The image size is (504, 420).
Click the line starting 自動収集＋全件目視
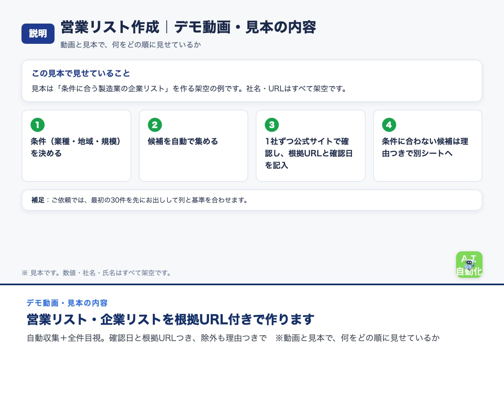coord(233,338)
